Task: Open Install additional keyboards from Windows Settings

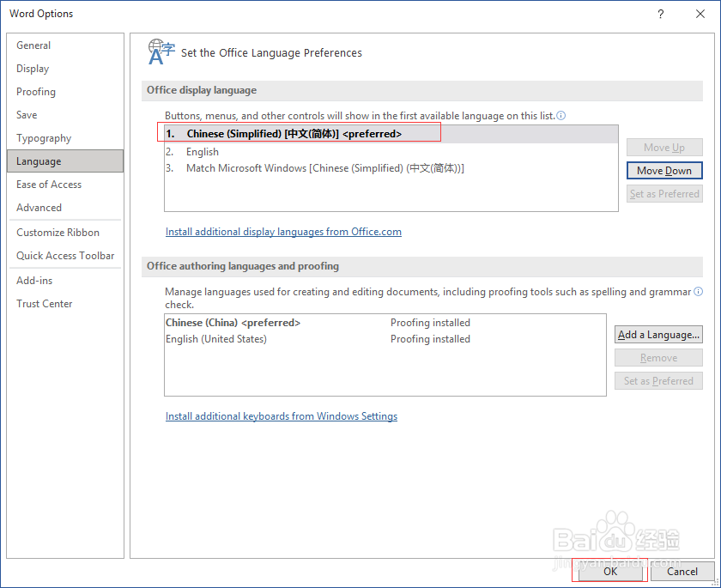Action: pos(282,416)
